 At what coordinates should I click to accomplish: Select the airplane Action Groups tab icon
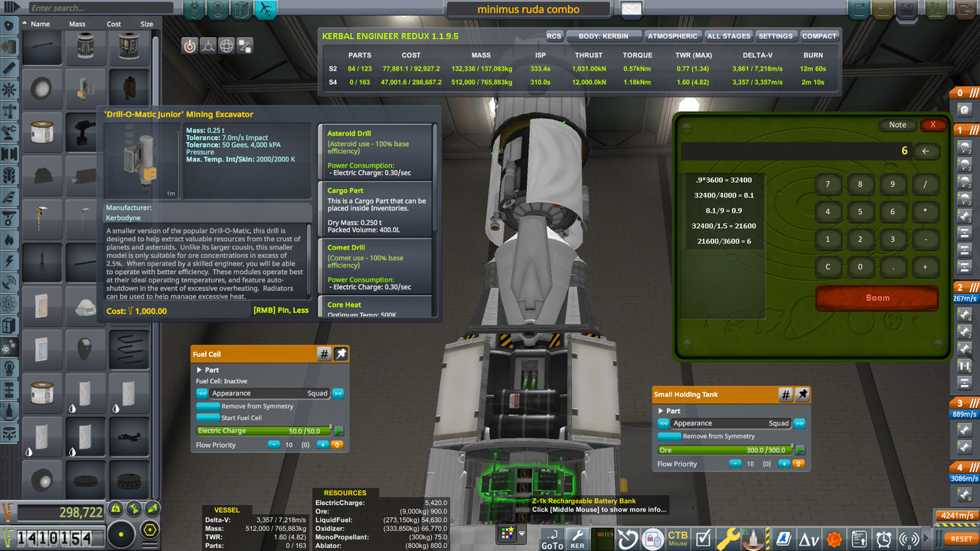coord(265,10)
